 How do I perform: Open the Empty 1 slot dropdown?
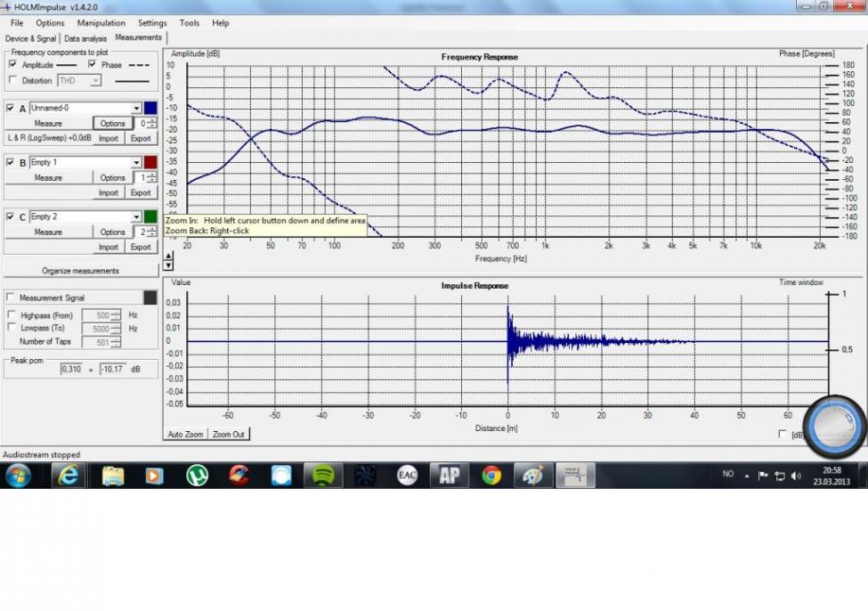[x=136, y=163]
